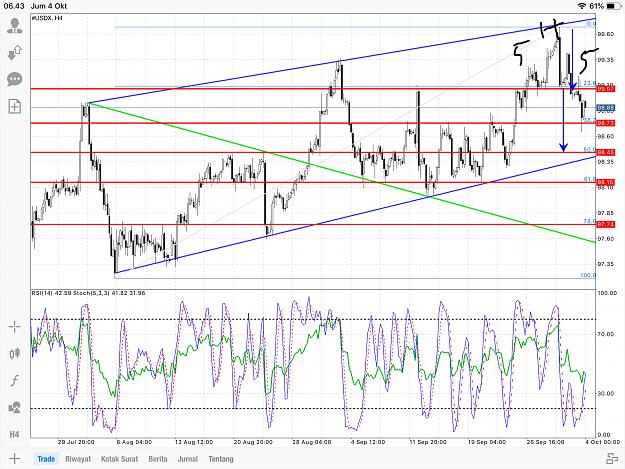This screenshot has width=625, height=469.
Task: Select the red 98.45 price level label
Action: (605, 152)
